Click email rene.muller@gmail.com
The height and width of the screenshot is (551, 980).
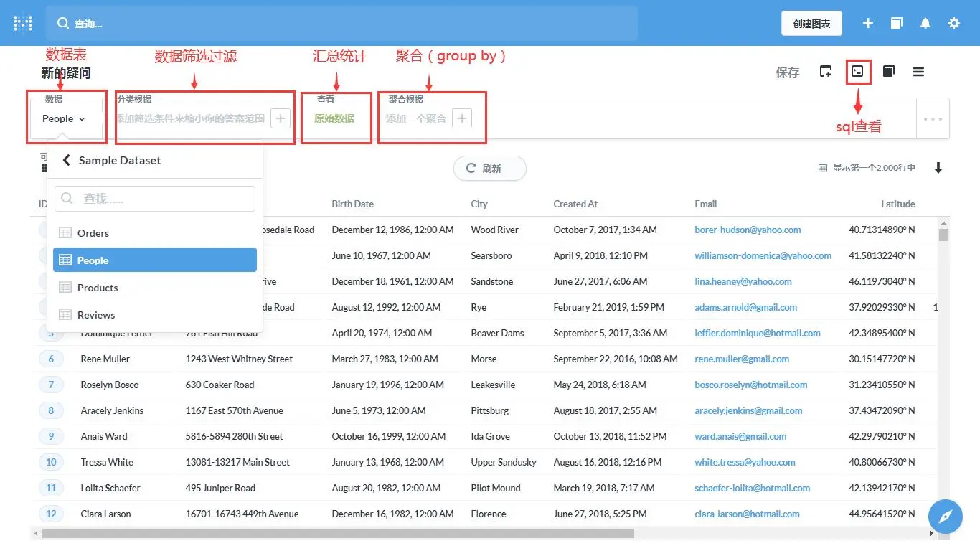[x=742, y=359]
